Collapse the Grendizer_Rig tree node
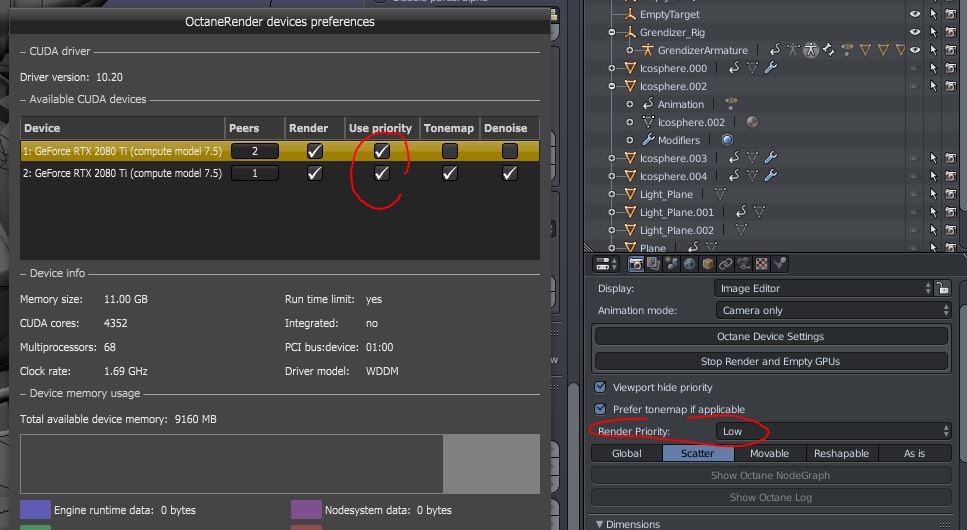The height and width of the screenshot is (530, 967). point(612,32)
